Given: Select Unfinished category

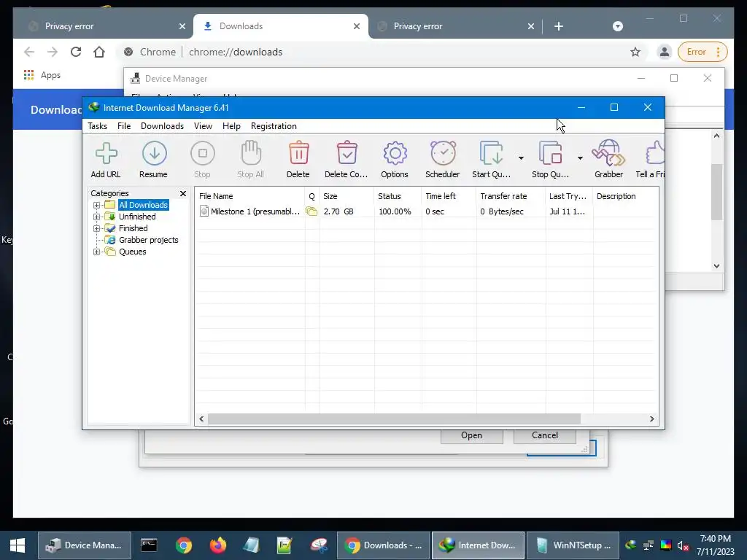Looking at the screenshot, I should tap(137, 217).
